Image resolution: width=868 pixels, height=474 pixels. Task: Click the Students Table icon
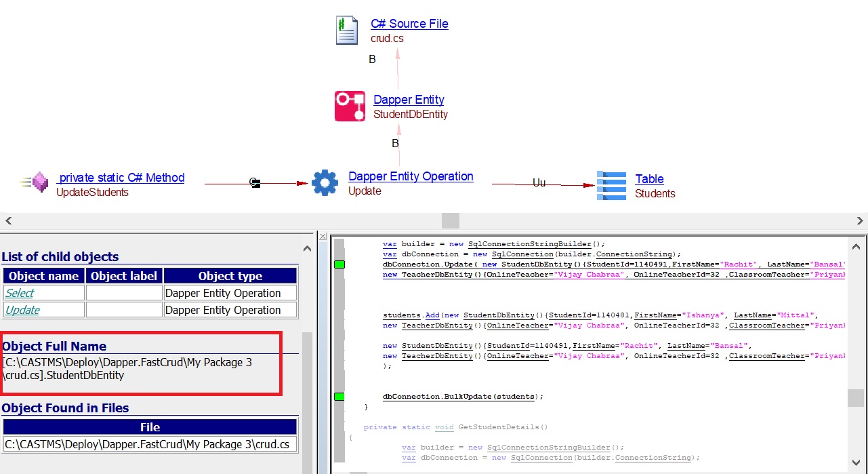(x=611, y=186)
